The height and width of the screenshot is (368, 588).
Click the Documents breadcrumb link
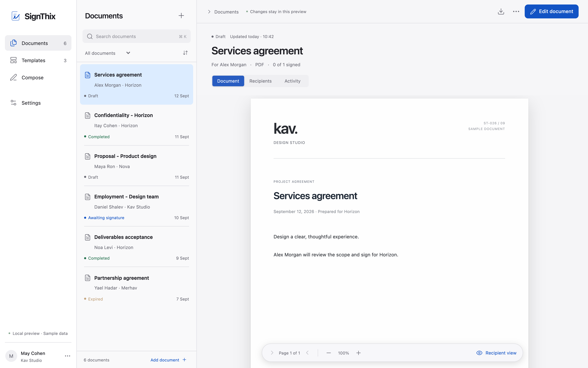(x=226, y=12)
